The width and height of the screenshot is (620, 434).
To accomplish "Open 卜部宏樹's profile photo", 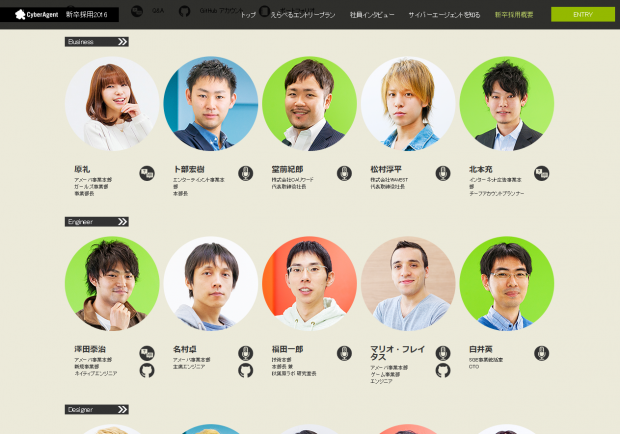I will click(x=211, y=104).
